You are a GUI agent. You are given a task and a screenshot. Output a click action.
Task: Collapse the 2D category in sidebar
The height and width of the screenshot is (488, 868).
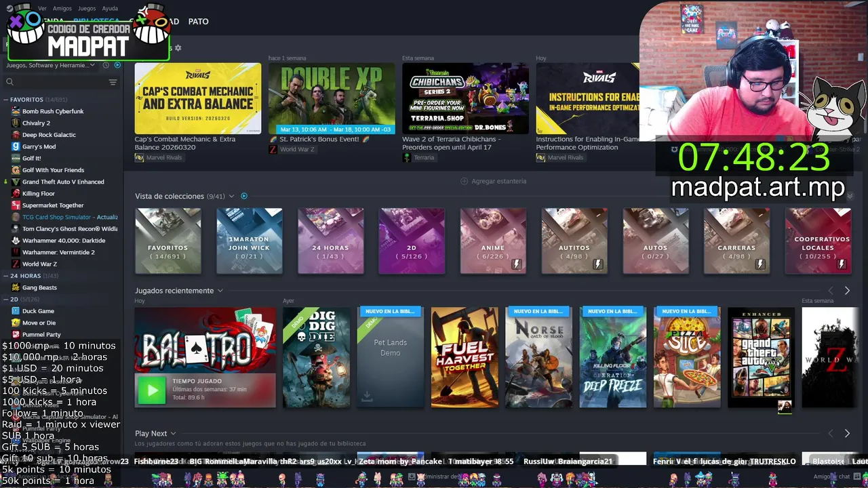click(x=5, y=299)
